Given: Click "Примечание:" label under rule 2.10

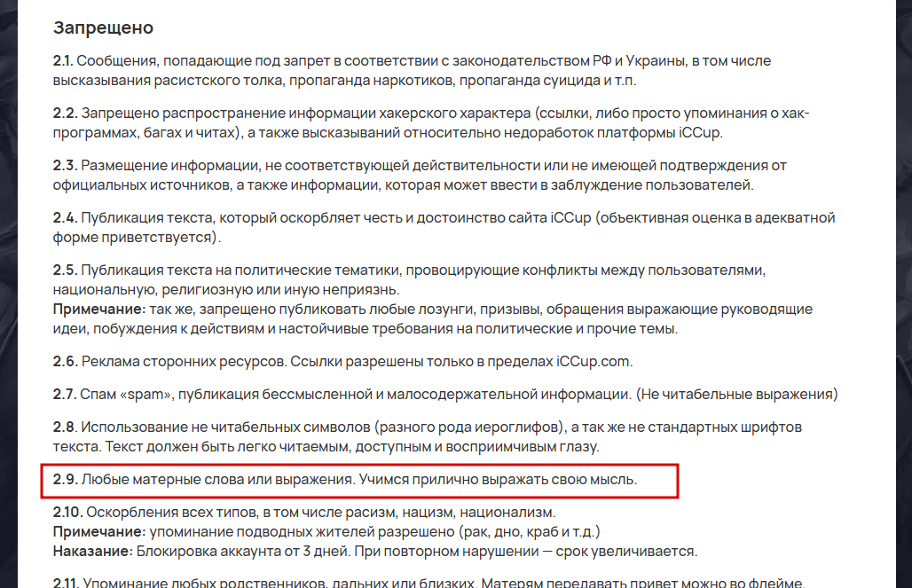Looking at the screenshot, I should [x=98, y=531].
